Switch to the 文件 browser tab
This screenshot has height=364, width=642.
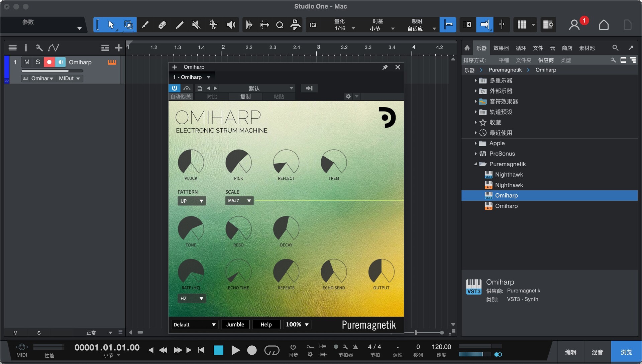click(538, 48)
